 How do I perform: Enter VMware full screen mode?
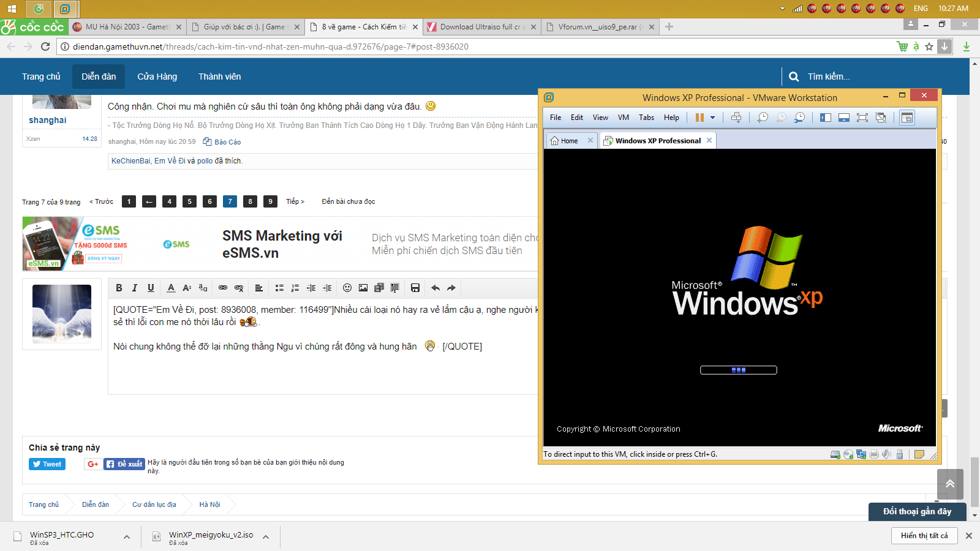pyautogui.click(x=862, y=118)
